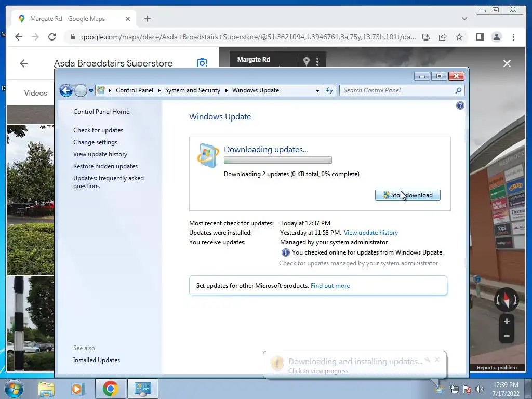Click Google Maps back arrow beside Asda
Image resolution: width=532 pixels, height=399 pixels.
pyautogui.click(x=24, y=63)
